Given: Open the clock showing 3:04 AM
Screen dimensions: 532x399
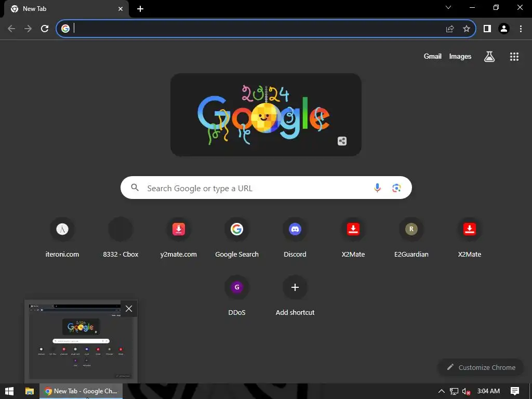Looking at the screenshot, I should point(488,391).
